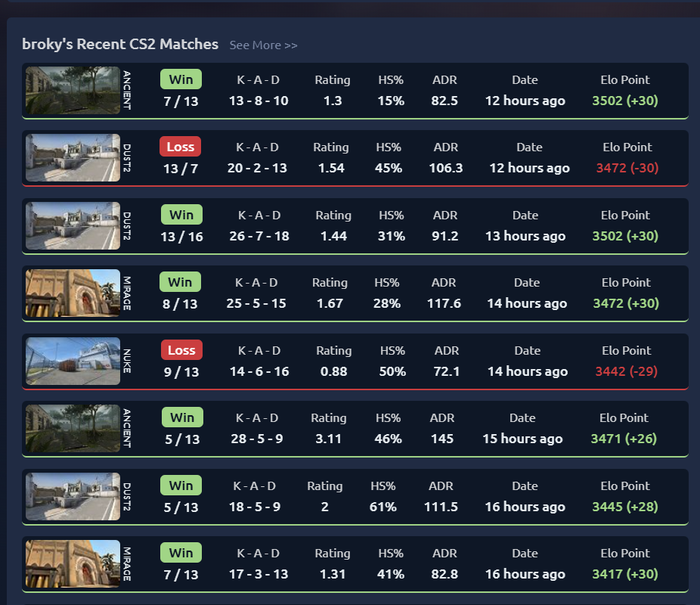Click the broky's Recent CS2 Matches heading
The width and height of the screenshot is (700, 605).
pos(120,44)
